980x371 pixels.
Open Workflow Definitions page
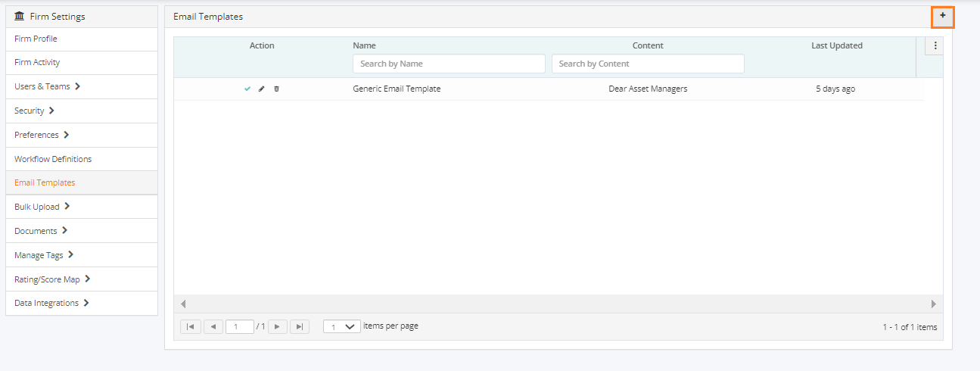tap(82, 159)
